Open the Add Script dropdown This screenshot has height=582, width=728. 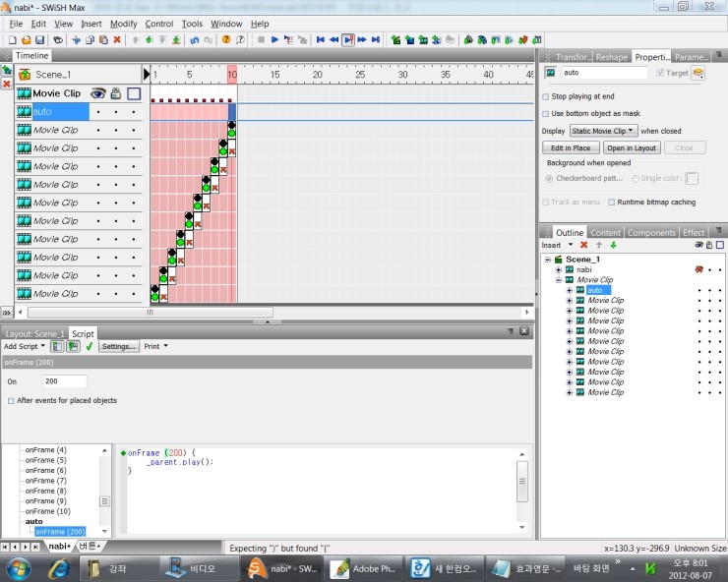click(25, 347)
